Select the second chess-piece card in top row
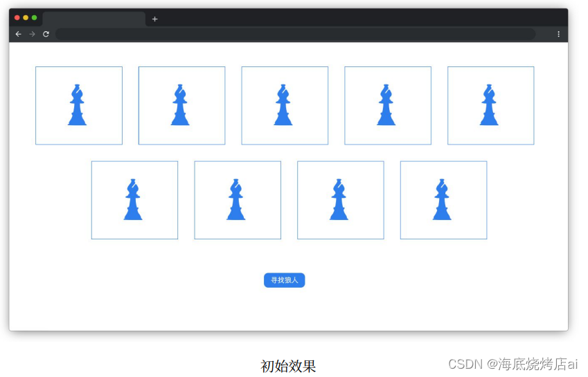Screen dimensions: 588x377 tap(182, 106)
